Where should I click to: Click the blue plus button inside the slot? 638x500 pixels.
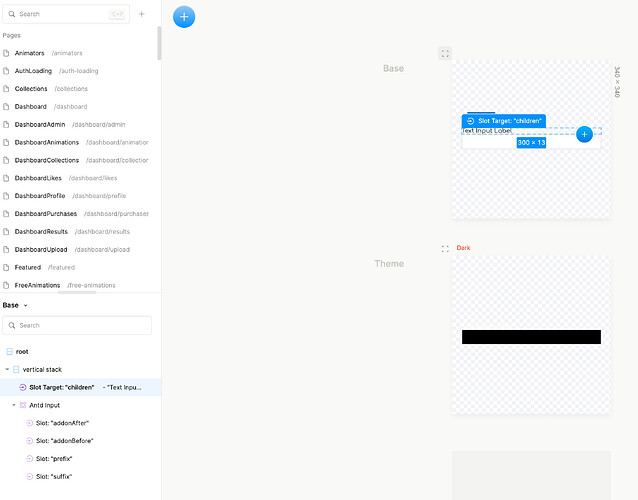click(584, 134)
